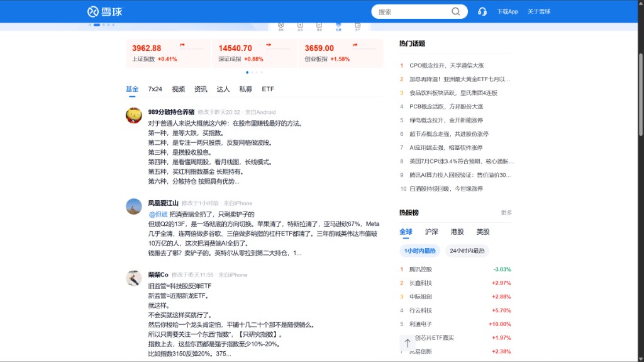Switch to ETF tab
Viewport: 644px width, 362px height.
(x=268, y=89)
